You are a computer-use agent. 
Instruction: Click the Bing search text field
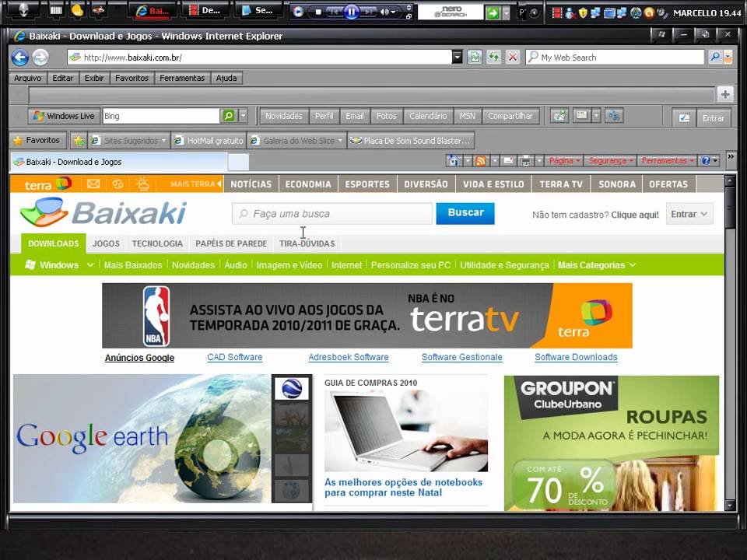pyautogui.click(x=161, y=116)
